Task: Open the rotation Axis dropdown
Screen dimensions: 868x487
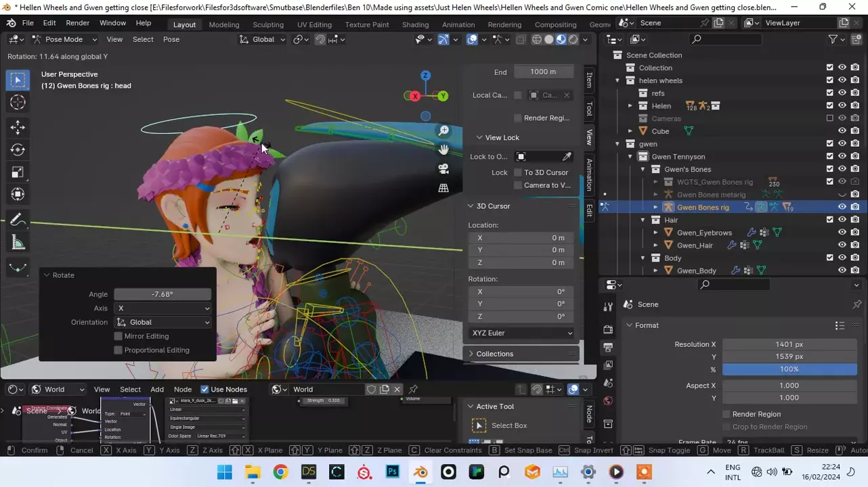Action: [x=162, y=308]
